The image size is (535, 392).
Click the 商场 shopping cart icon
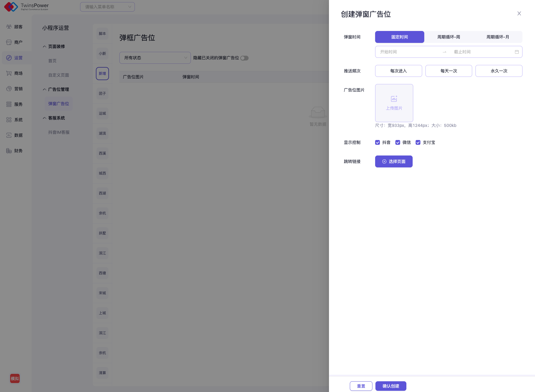click(9, 73)
